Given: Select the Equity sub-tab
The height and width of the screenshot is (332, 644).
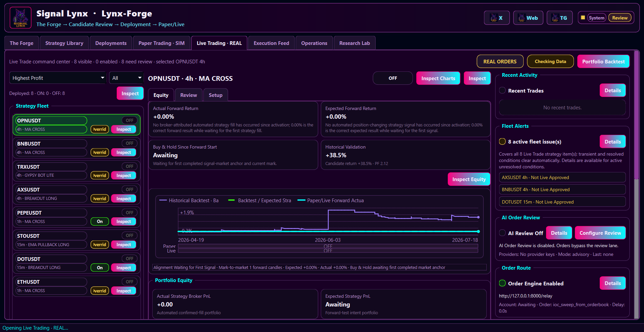Looking at the screenshot, I should (x=161, y=95).
